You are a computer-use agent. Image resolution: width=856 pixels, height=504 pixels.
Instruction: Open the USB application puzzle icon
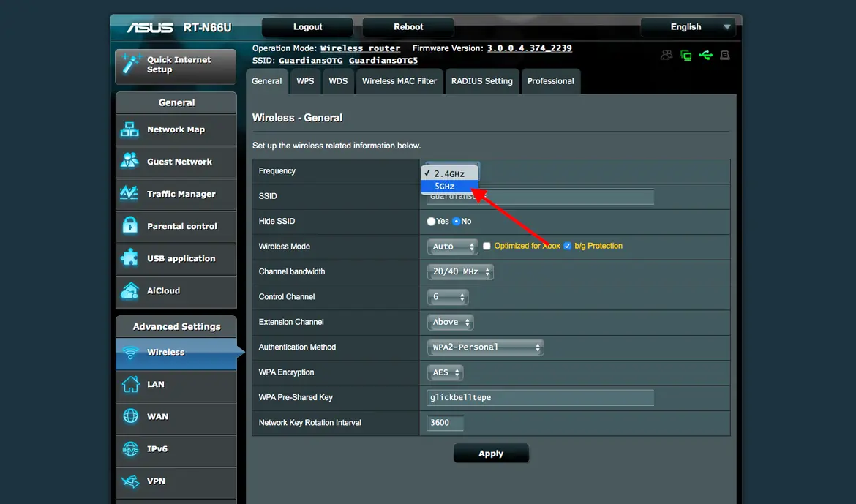pos(130,257)
